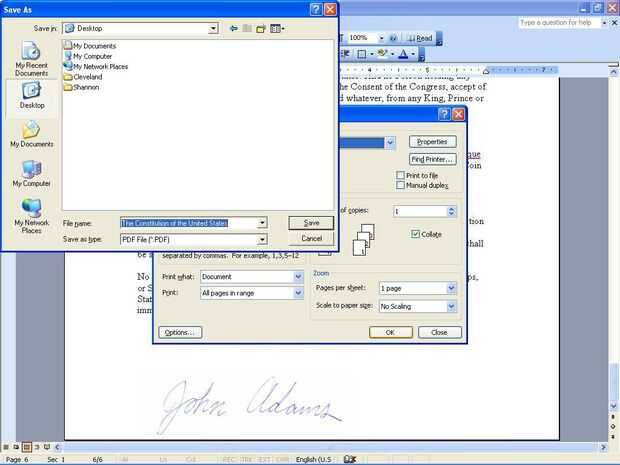
Task: Apply the font color A icon
Action: [x=403, y=54]
